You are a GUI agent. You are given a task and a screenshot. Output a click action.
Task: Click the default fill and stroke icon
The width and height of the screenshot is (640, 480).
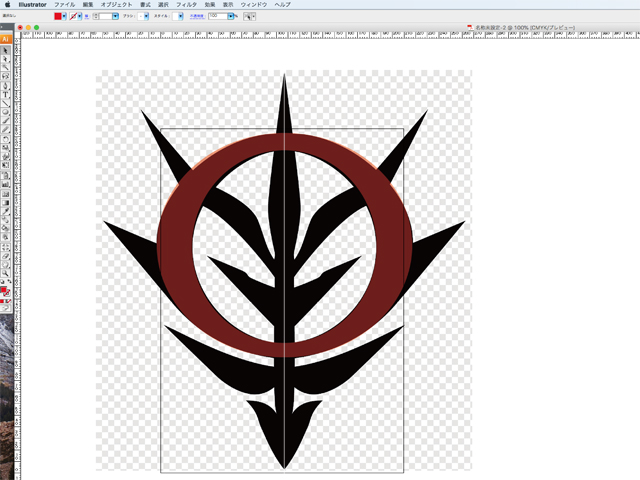click(2, 282)
